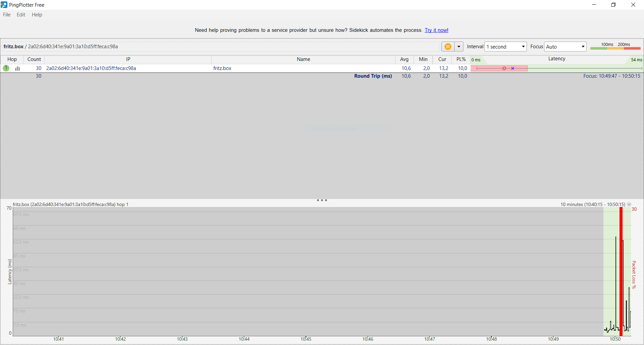Click the Latency column header
Screen dimensions: 644x345
(557, 59)
